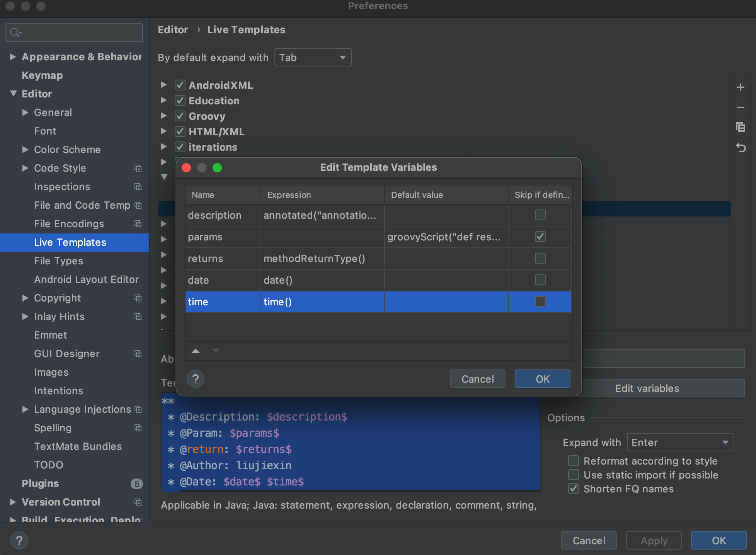
Task: Click the settings search field
Action: click(x=74, y=32)
